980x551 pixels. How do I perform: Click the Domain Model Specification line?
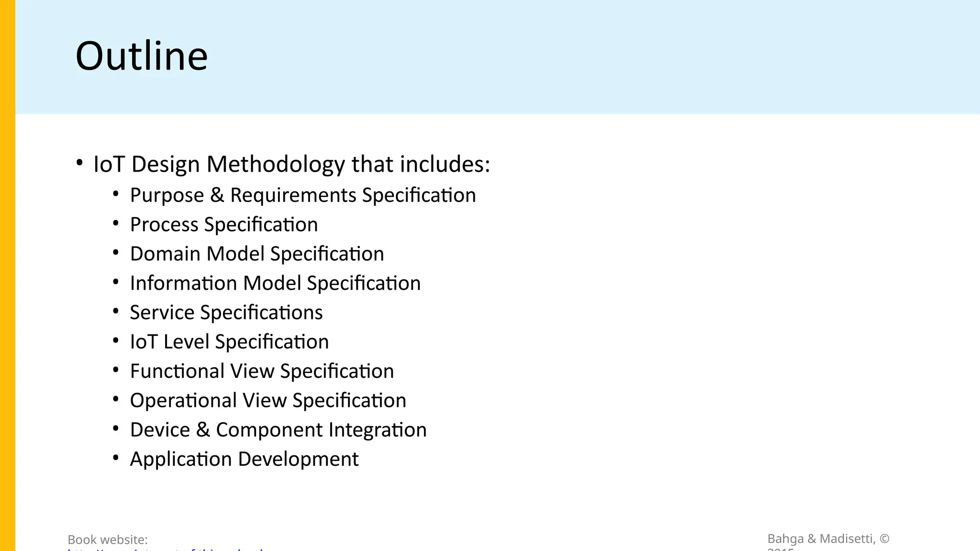pyautogui.click(x=257, y=254)
